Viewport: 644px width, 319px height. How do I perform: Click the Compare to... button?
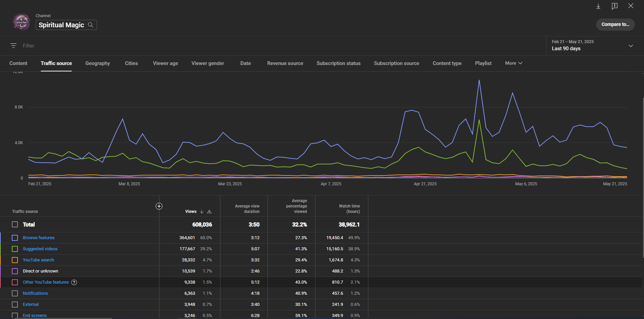pos(615,24)
